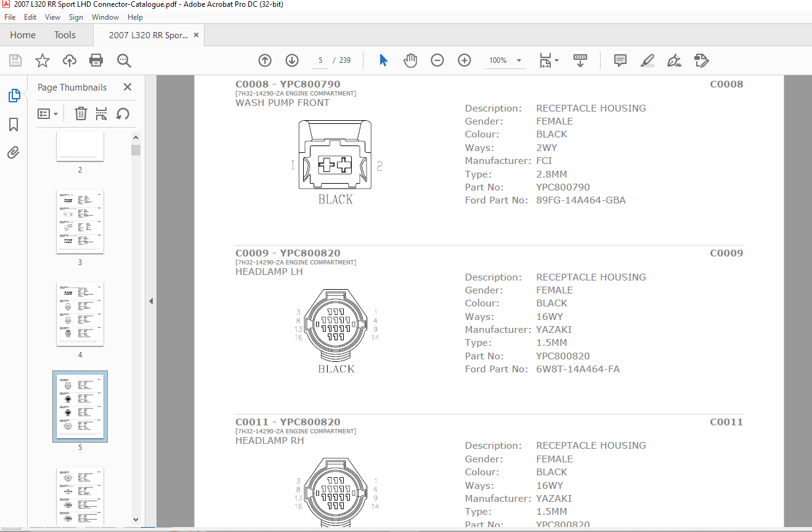This screenshot has width=812, height=532.
Task: Activate the Selection arrow tool
Action: 383,60
